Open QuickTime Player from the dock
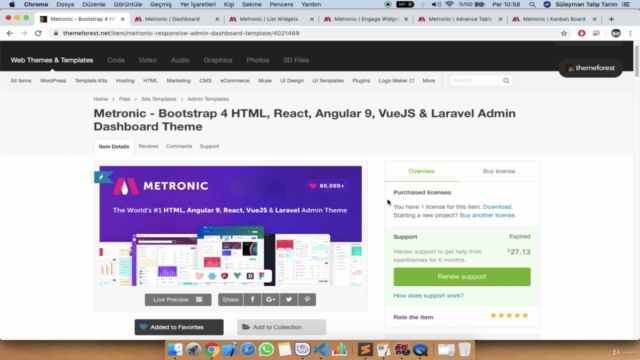Viewport: 640px width, 360px height. point(420,349)
